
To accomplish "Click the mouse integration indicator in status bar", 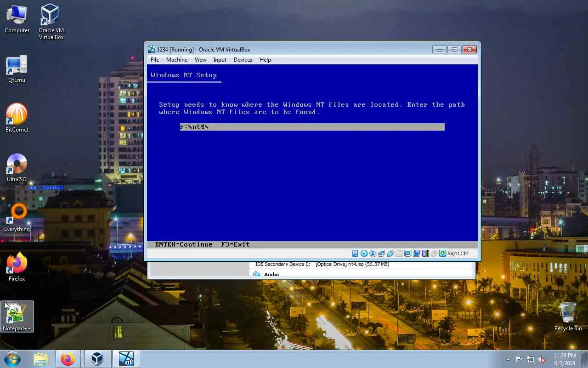I will click(x=434, y=253).
